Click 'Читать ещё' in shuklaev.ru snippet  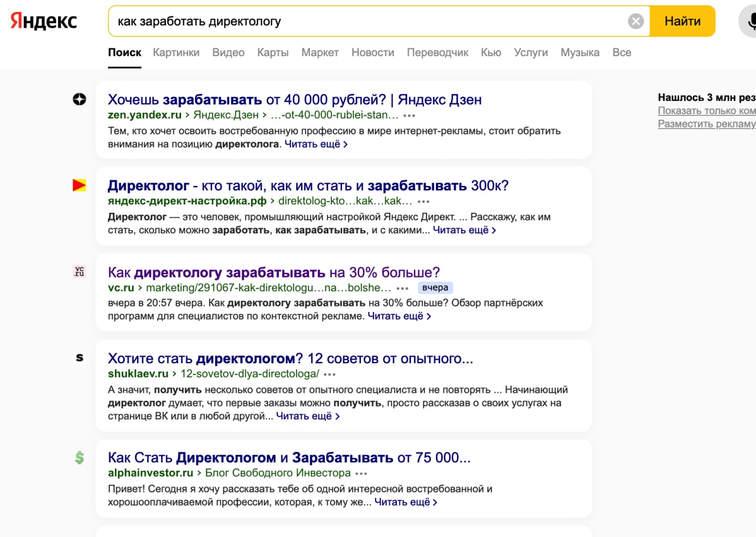pos(308,416)
